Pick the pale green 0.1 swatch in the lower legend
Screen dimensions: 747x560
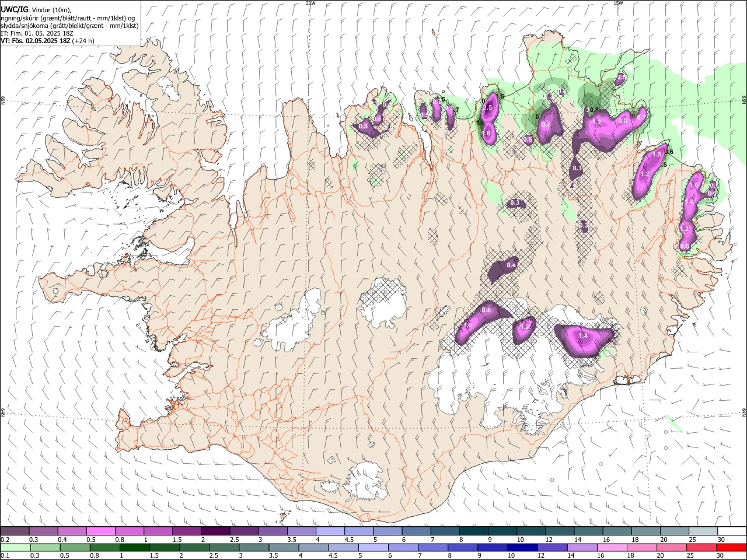(15, 547)
